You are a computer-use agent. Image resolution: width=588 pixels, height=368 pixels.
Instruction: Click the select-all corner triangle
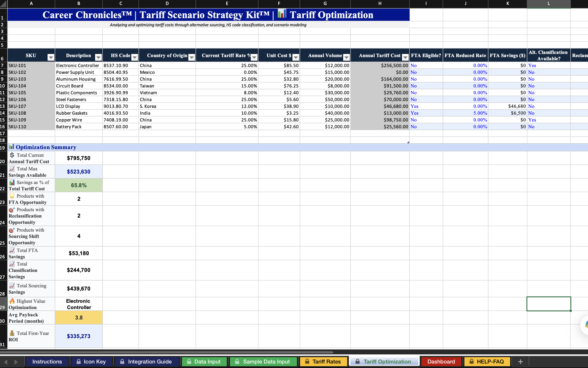pyautogui.click(x=3, y=4)
